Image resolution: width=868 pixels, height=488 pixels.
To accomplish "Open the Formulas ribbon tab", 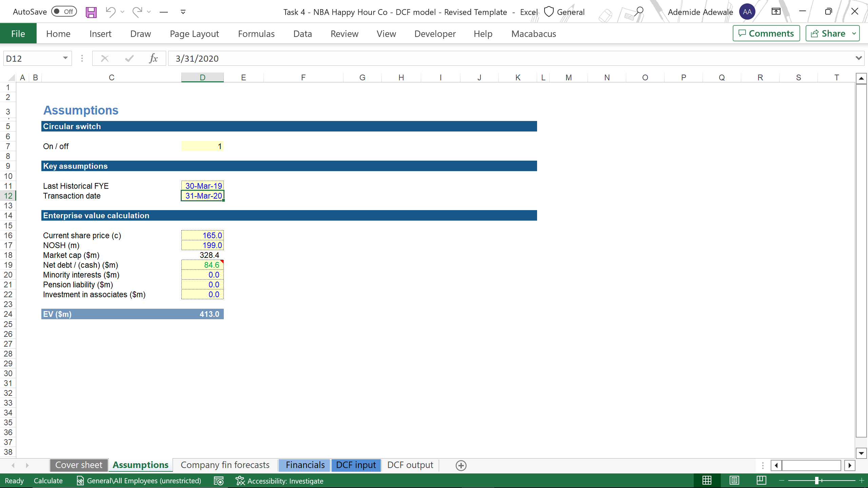I will tap(256, 34).
